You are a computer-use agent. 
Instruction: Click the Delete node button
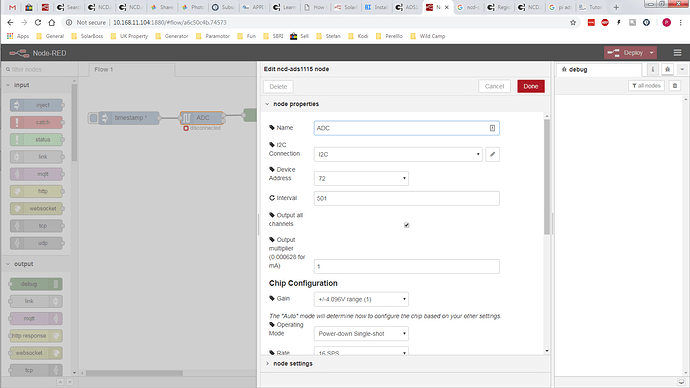pyautogui.click(x=278, y=87)
